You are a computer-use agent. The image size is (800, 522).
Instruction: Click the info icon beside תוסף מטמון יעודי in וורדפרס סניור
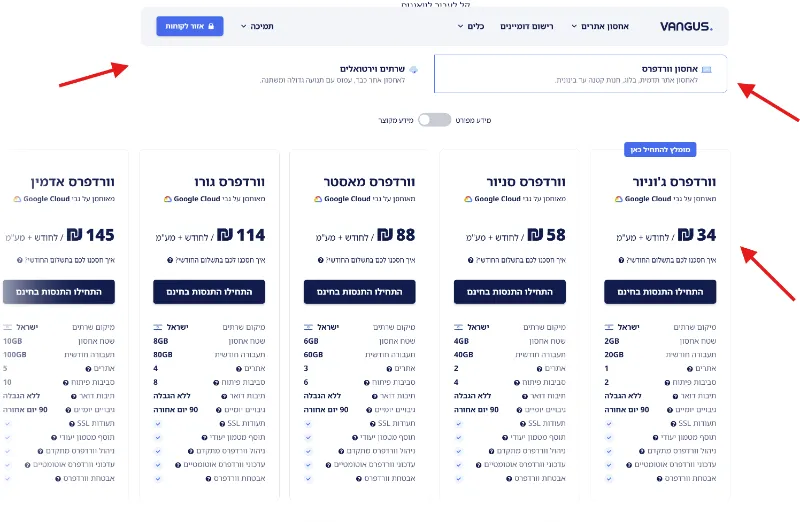[505, 438]
